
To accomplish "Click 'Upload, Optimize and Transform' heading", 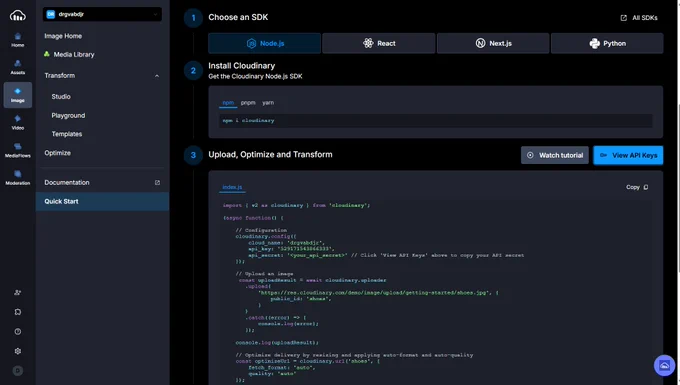I will pos(270,155).
